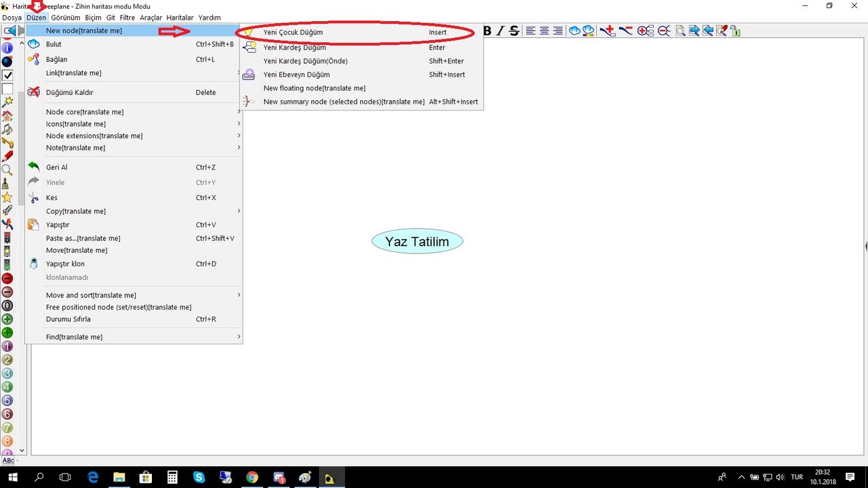This screenshot has width=868, height=488.
Task: Click Geri Al to undo
Action: click(x=56, y=167)
